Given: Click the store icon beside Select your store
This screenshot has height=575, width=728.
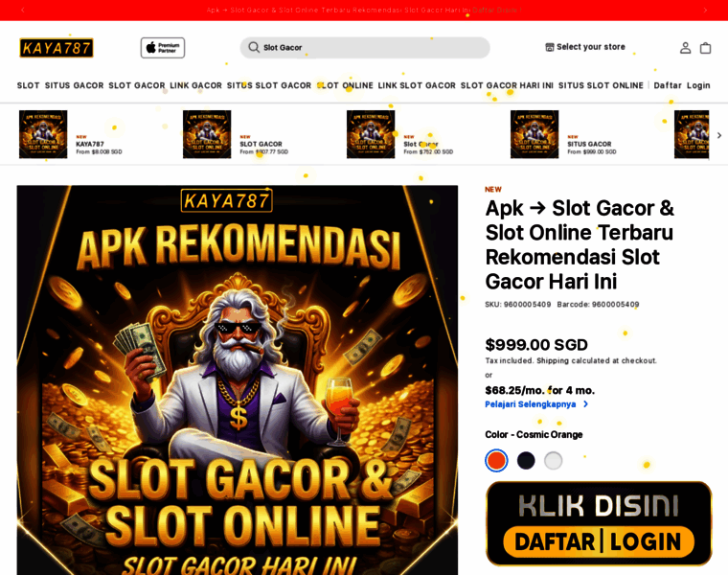Looking at the screenshot, I should tap(550, 47).
